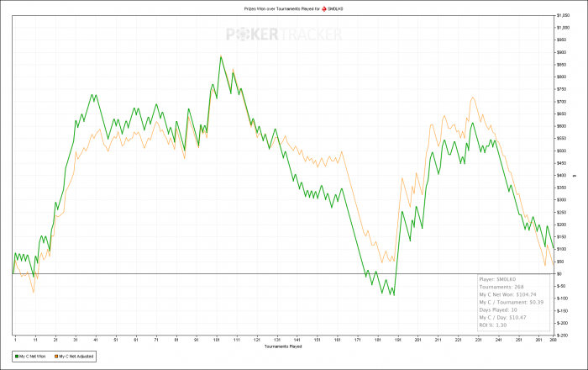
Task: Click the $0 y-axis tick label
Action: (x=559, y=274)
